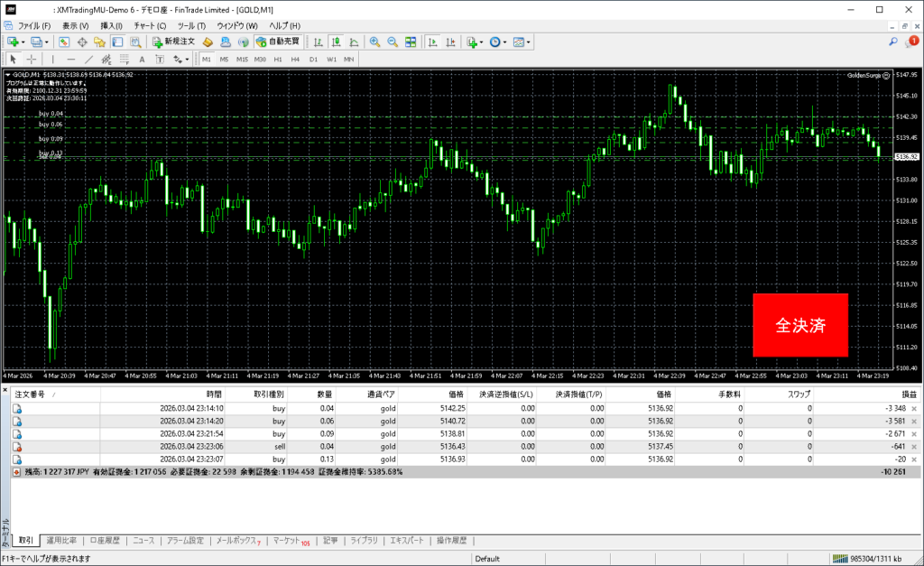Screen dimensions: 924x566
Task: Select the text label tool (A)
Action: pos(143,60)
